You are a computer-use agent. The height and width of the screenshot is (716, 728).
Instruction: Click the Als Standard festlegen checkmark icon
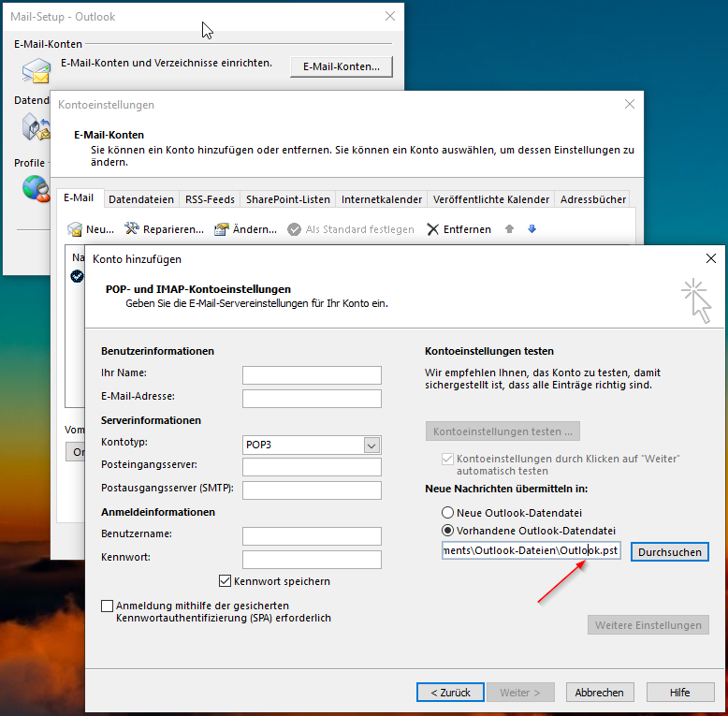point(294,229)
